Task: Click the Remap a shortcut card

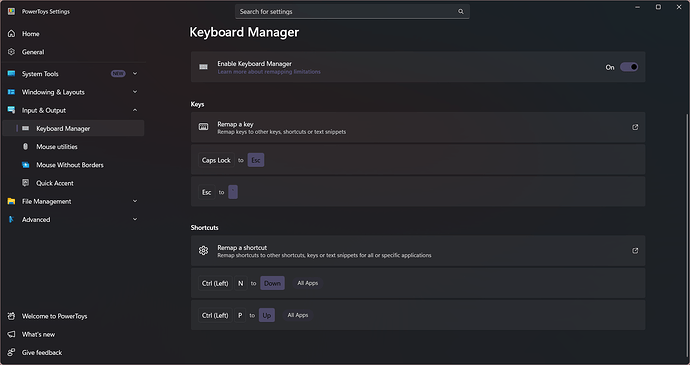Action: pos(418,251)
